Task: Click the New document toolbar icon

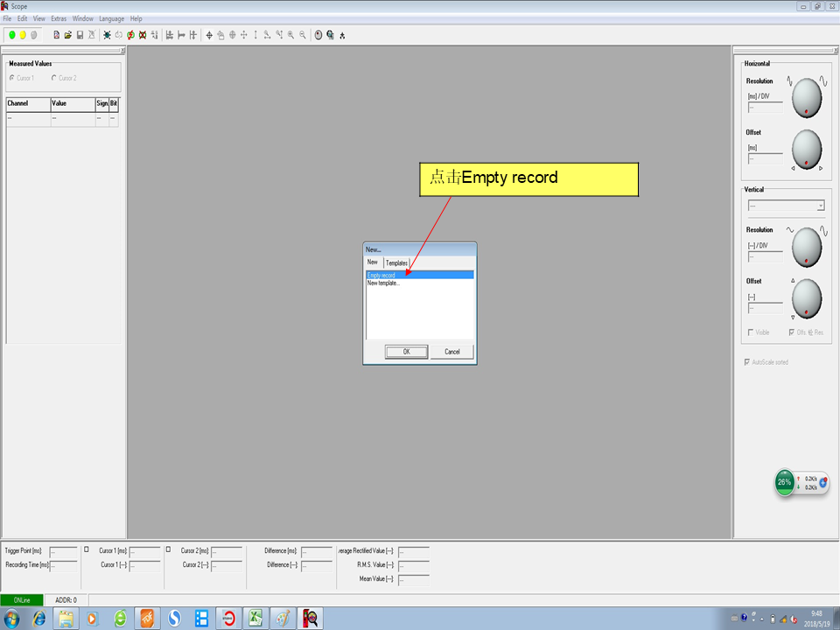Action: (x=57, y=35)
